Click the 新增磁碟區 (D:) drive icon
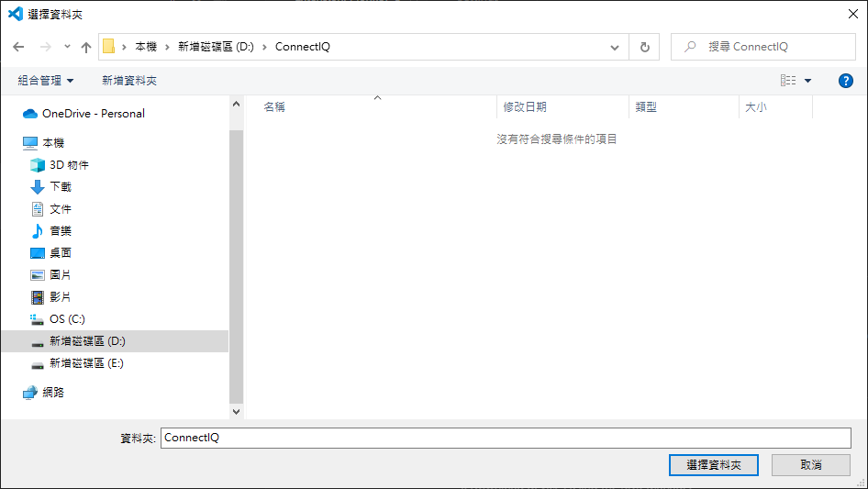 click(x=37, y=344)
